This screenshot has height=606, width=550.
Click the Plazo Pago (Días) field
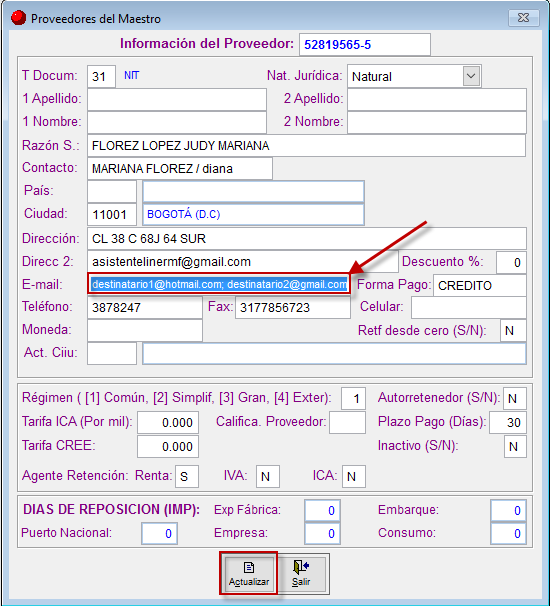click(x=507, y=422)
